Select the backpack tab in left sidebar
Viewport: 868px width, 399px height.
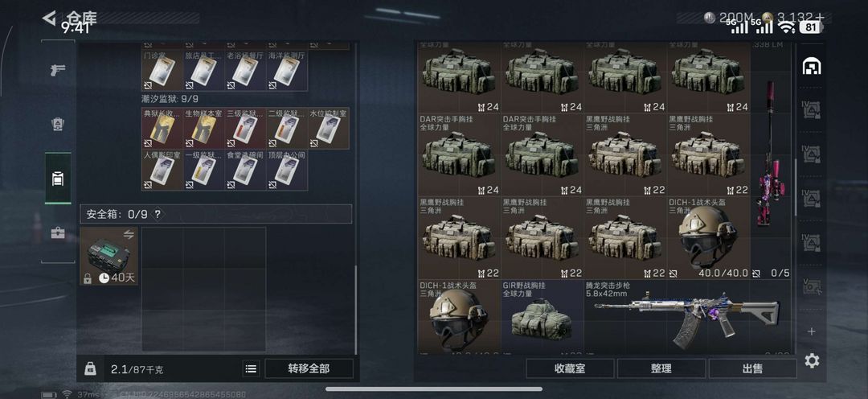click(58, 179)
